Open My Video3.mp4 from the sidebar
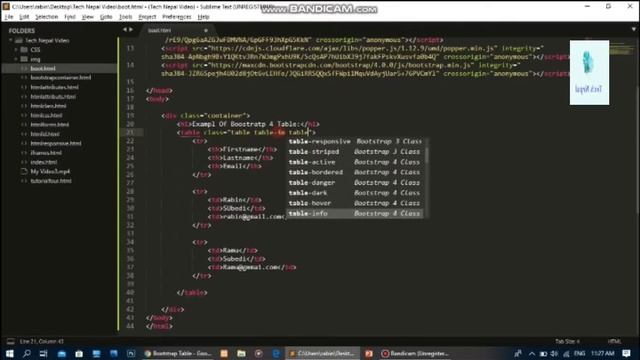Screen dimensions: 640x360 tap(50, 171)
